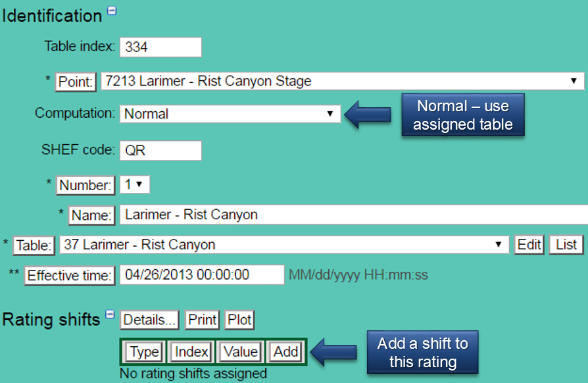Open the List of rating tables

pos(565,244)
